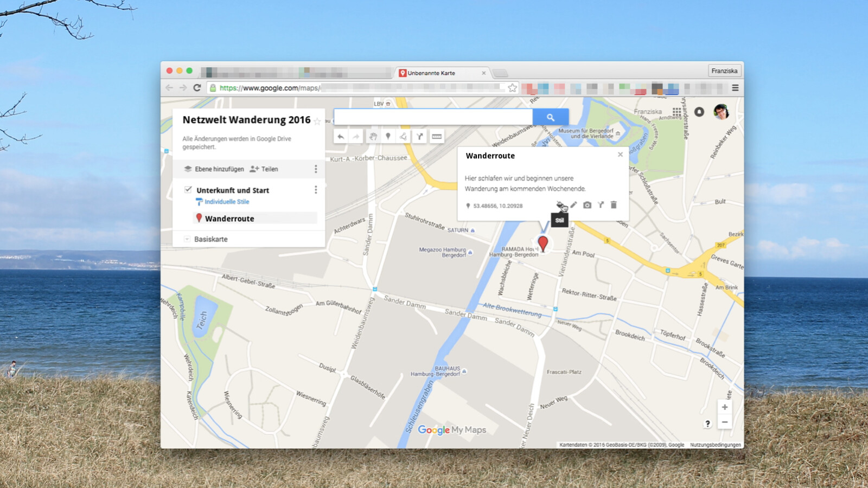Zoom in with the plus button
The image size is (868, 488).
pyautogui.click(x=725, y=407)
